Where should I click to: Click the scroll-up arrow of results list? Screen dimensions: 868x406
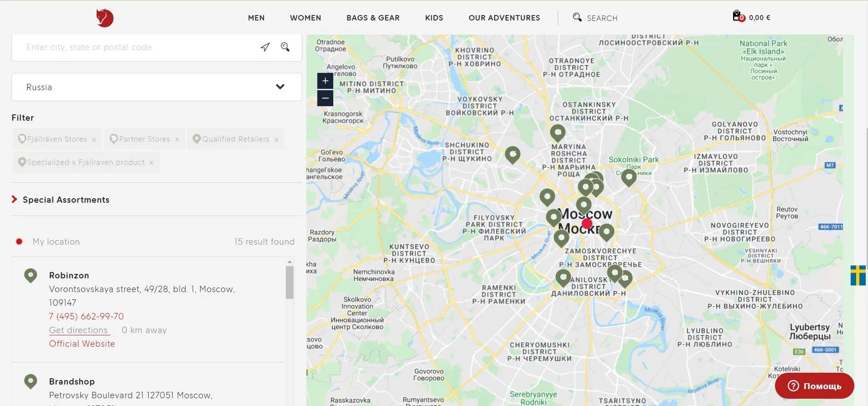coord(289,262)
